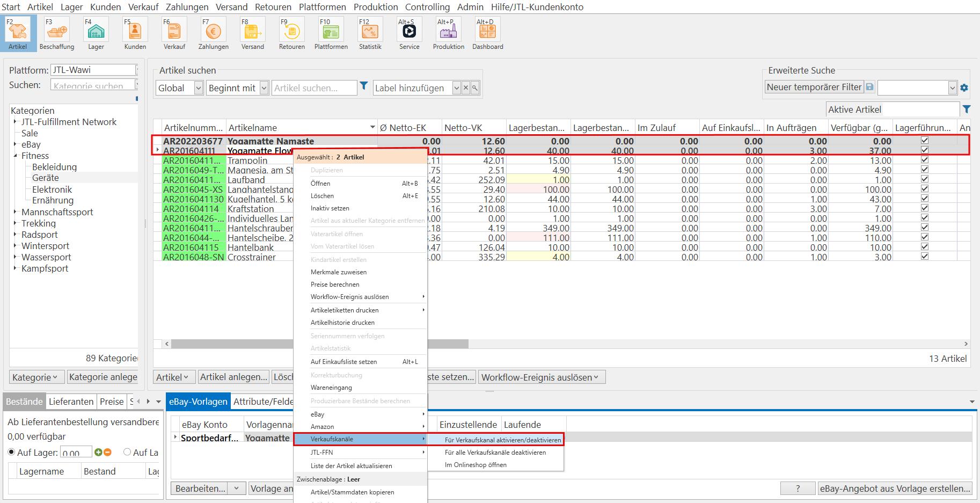Click eBay-Angebot aus Vorlage erstellen button
980x503 pixels.
tap(895, 489)
